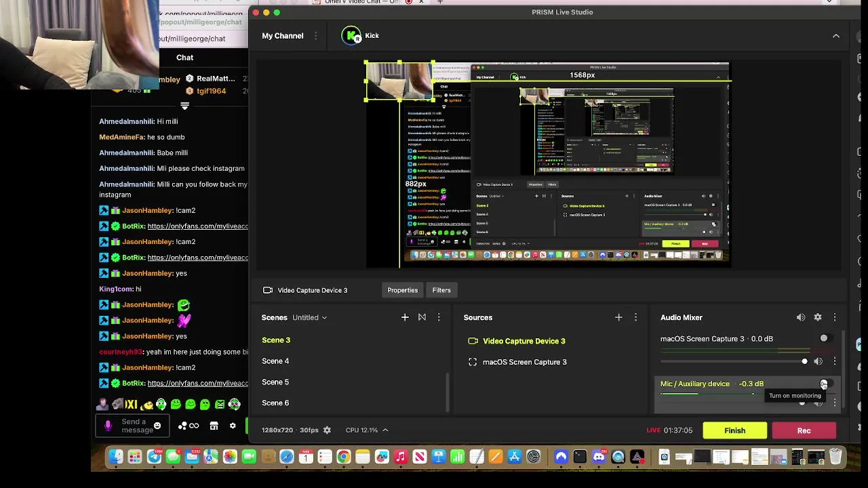This screenshot has height=488, width=868.
Task: Click the microphone icon in chat box
Action: point(108,426)
